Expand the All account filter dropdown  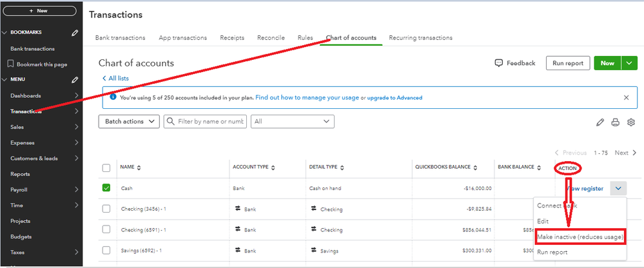pos(293,121)
